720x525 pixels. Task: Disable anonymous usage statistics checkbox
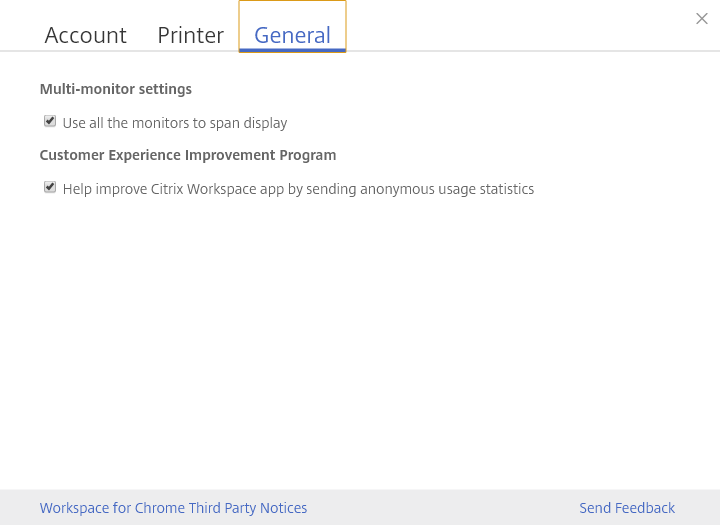[50, 187]
